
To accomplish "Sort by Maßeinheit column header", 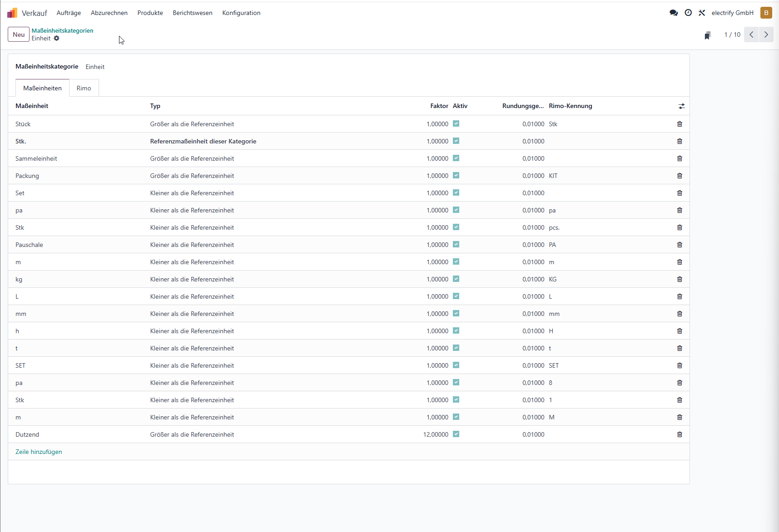I will (x=32, y=106).
